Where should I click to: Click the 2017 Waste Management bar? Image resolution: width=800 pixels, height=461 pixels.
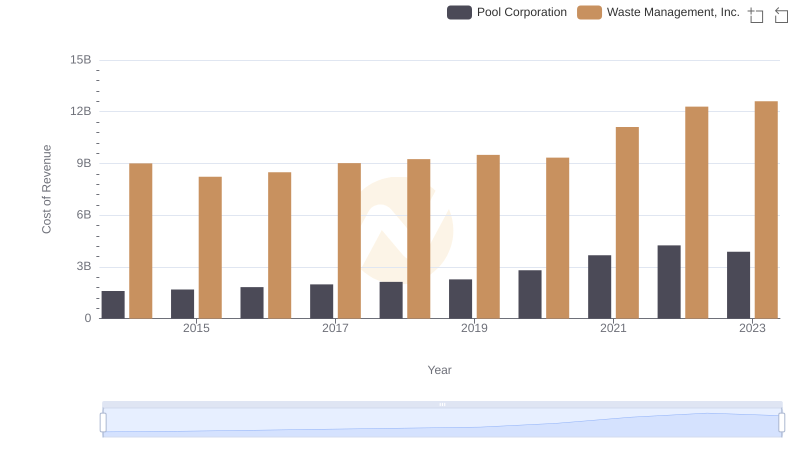pyautogui.click(x=349, y=241)
